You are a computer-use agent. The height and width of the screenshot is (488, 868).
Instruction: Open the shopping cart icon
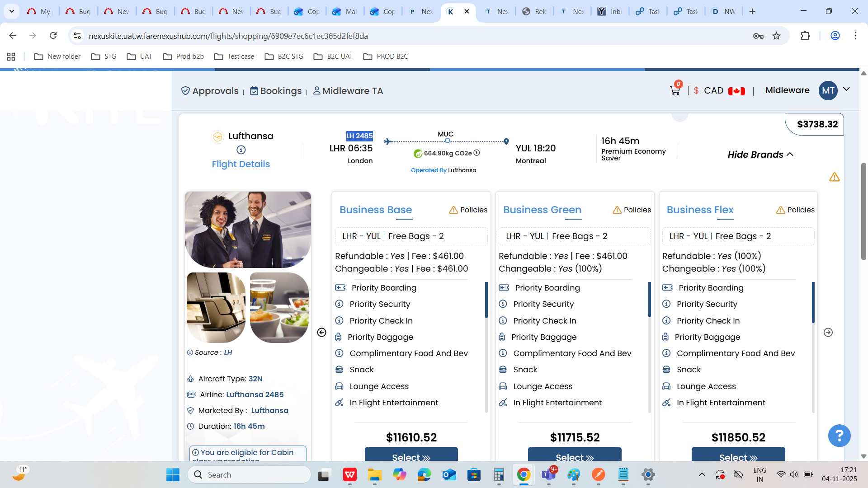coord(675,90)
